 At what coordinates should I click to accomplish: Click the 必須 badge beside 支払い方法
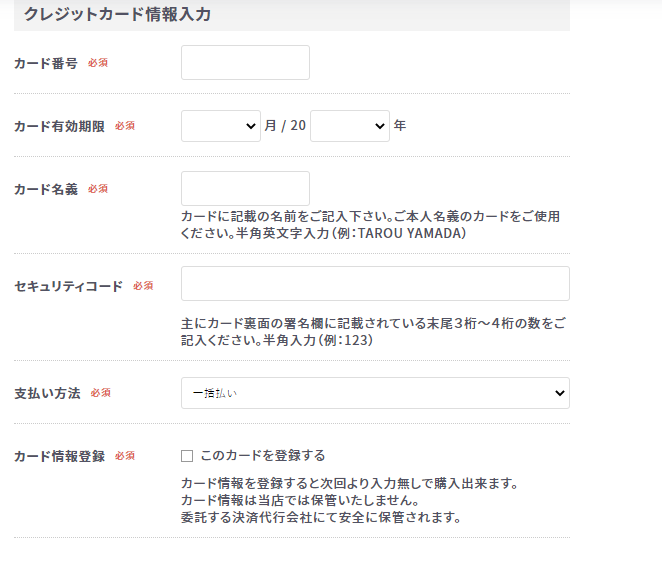pos(100,393)
